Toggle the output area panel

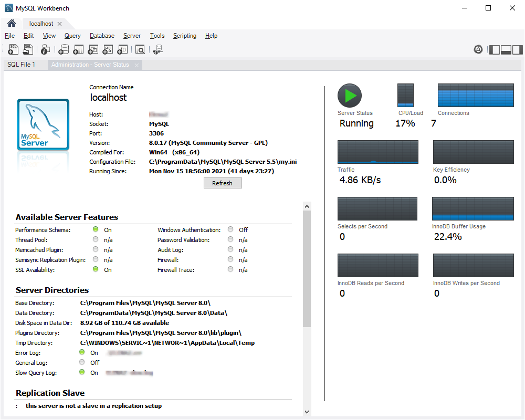(506, 49)
